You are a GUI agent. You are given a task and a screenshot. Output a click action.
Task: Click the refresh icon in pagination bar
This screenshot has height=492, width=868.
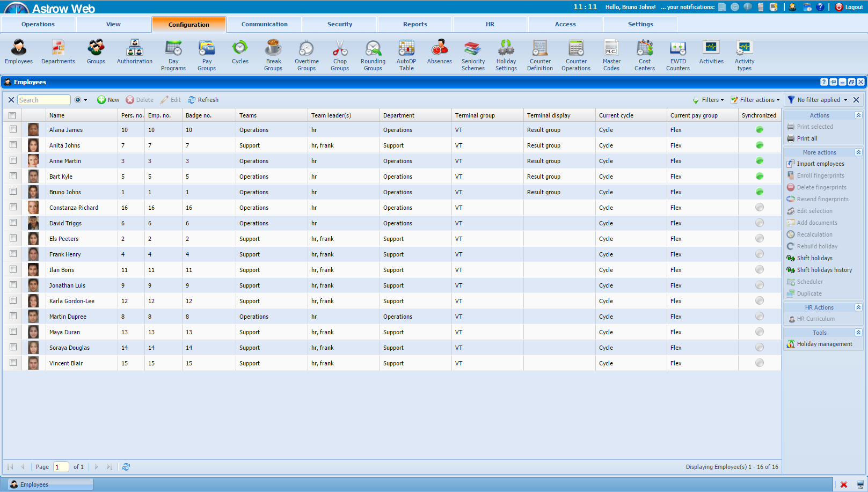tap(126, 467)
